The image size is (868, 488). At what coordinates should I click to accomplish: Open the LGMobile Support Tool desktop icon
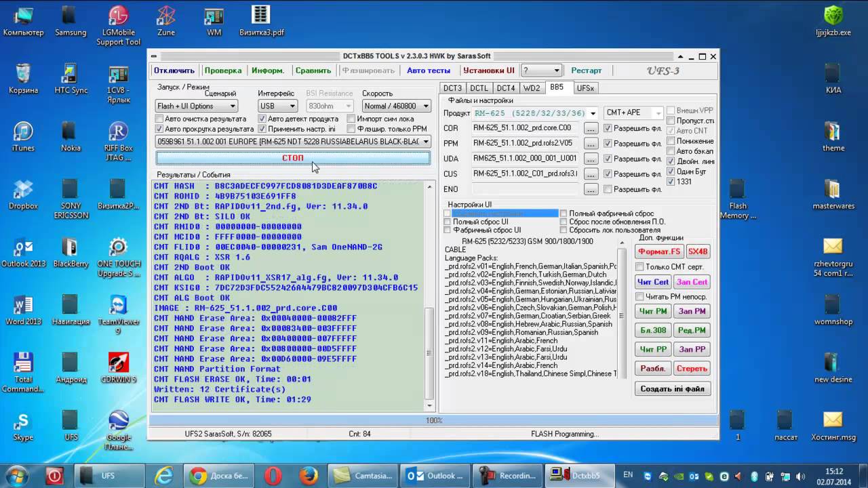tap(118, 26)
